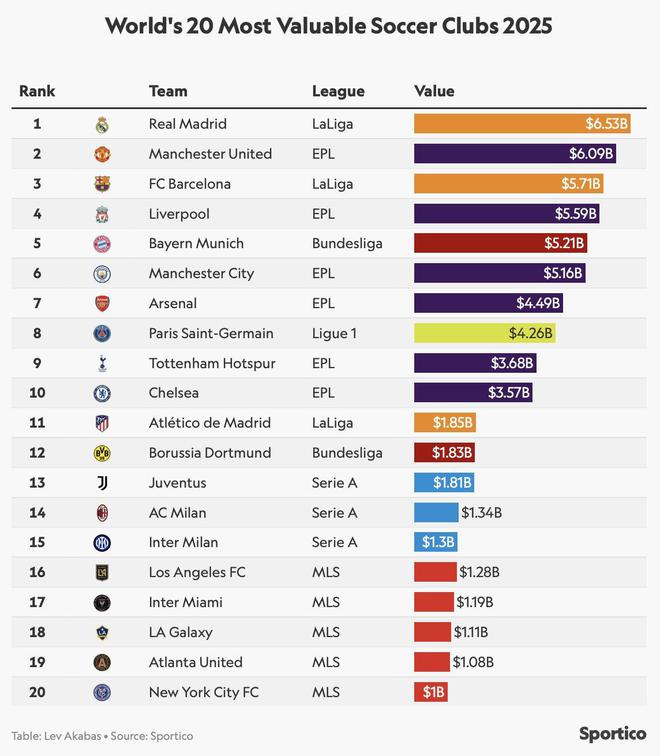
Task: Click the Paris Saint-Germain club crest
Action: click(101, 333)
